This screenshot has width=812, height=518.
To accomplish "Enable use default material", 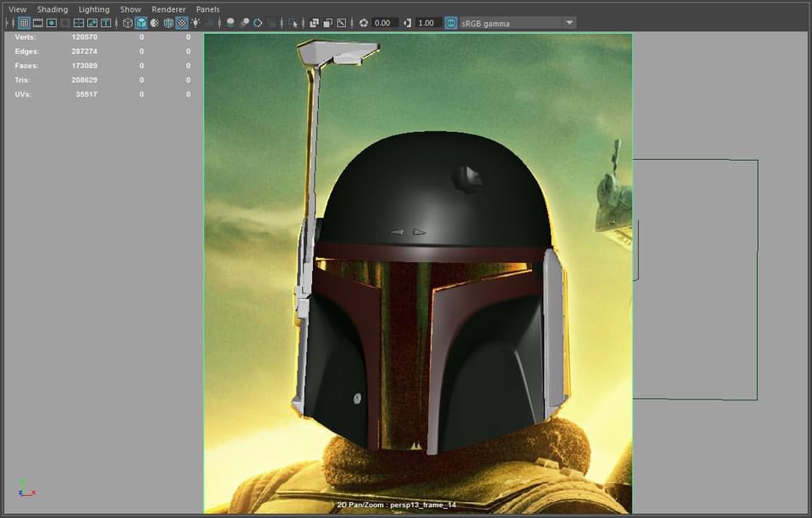I will coord(155,23).
